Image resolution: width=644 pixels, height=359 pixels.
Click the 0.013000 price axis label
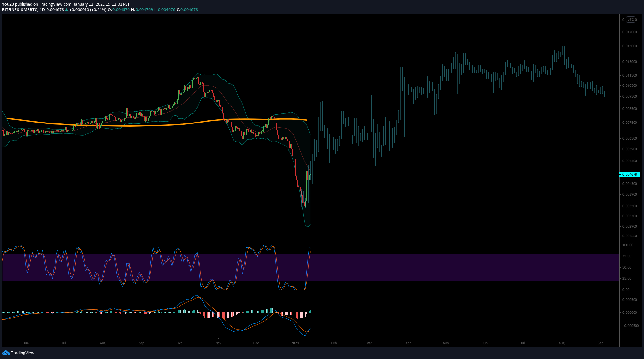pyautogui.click(x=630, y=62)
